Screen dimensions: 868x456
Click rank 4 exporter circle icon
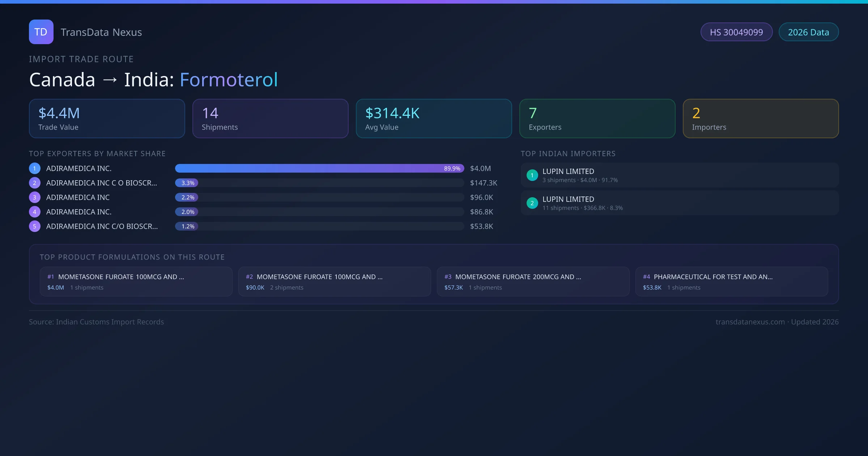pyautogui.click(x=35, y=212)
